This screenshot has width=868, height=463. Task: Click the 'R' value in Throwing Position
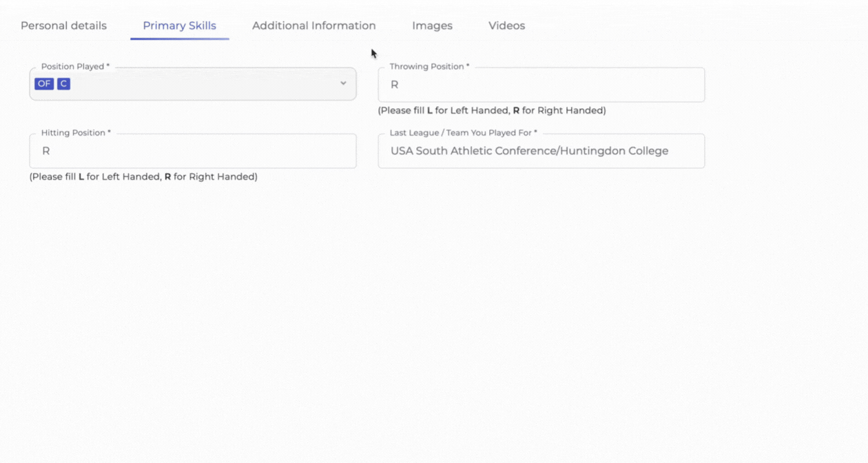[395, 85]
